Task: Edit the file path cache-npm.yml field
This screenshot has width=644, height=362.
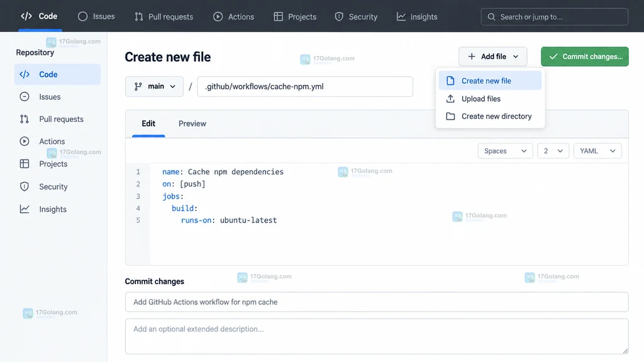Action: coord(305,87)
